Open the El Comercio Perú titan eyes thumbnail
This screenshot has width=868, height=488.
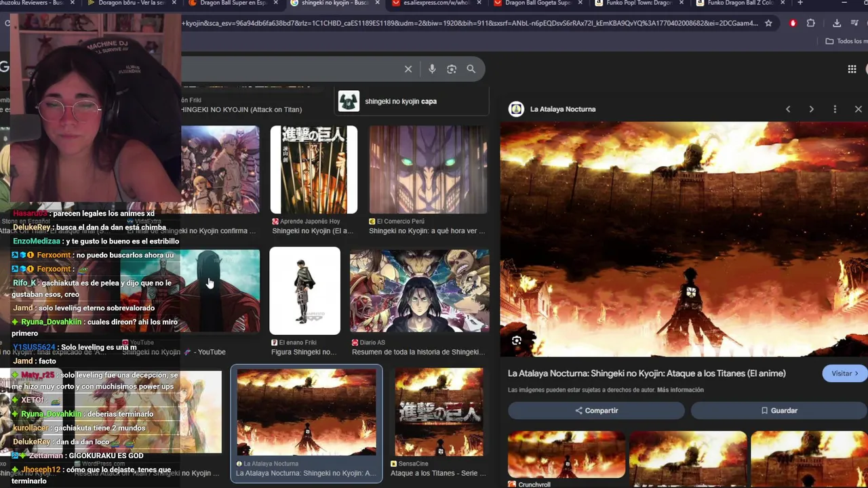click(x=429, y=169)
